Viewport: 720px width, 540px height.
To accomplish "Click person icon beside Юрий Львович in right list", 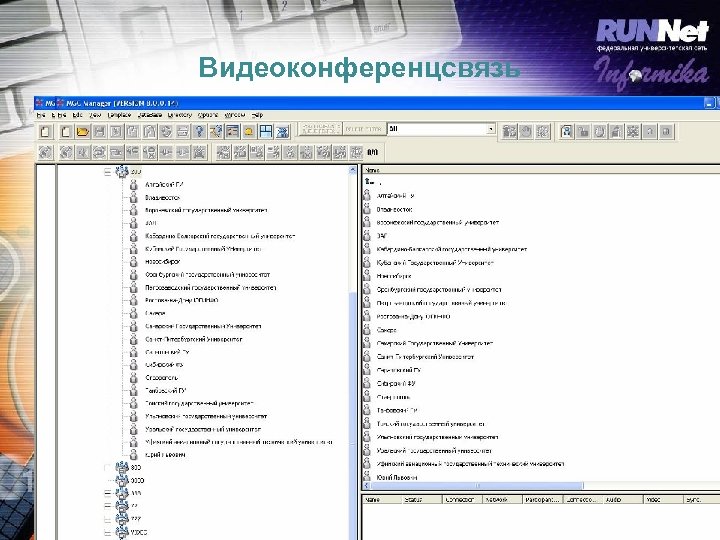I will click(x=366, y=477).
